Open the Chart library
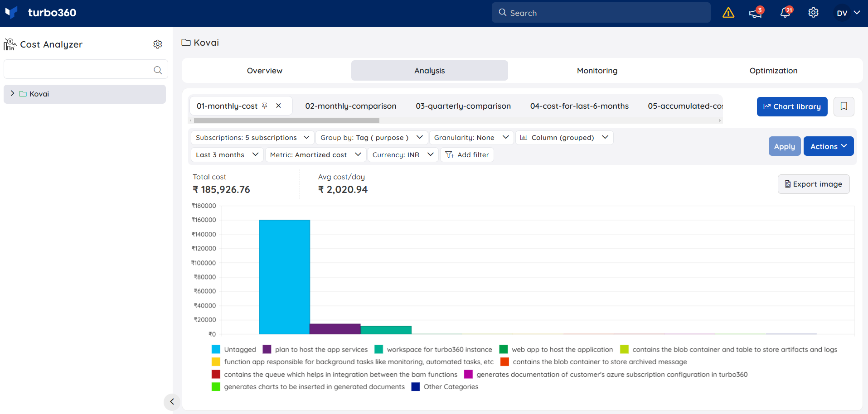The image size is (868, 414). pyautogui.click(x=792, y=106)
